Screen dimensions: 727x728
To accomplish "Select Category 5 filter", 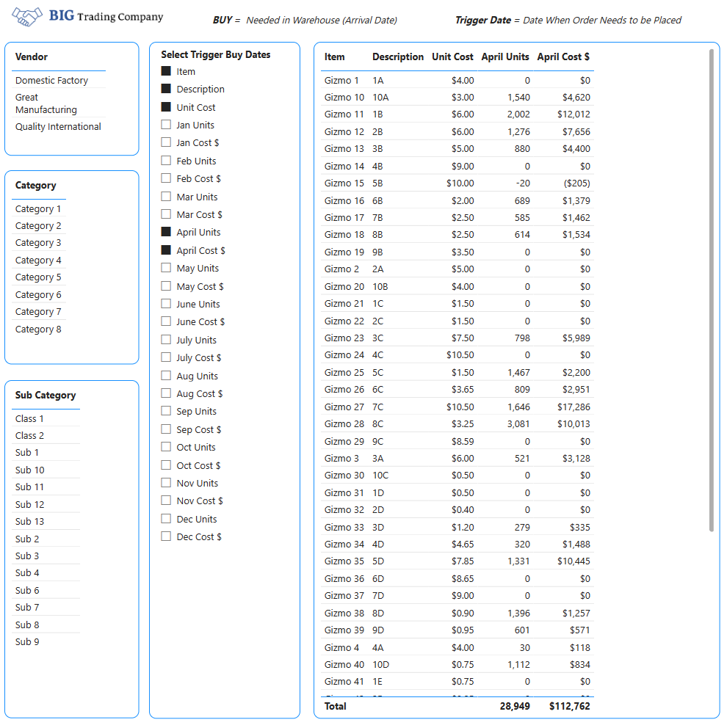I will click(38, 277).
